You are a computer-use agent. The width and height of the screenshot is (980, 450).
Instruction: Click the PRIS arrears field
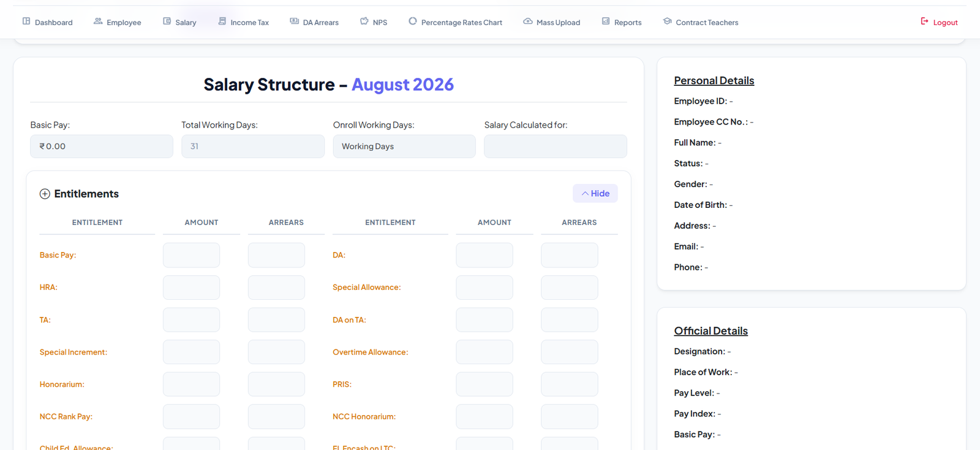[570, 384]
